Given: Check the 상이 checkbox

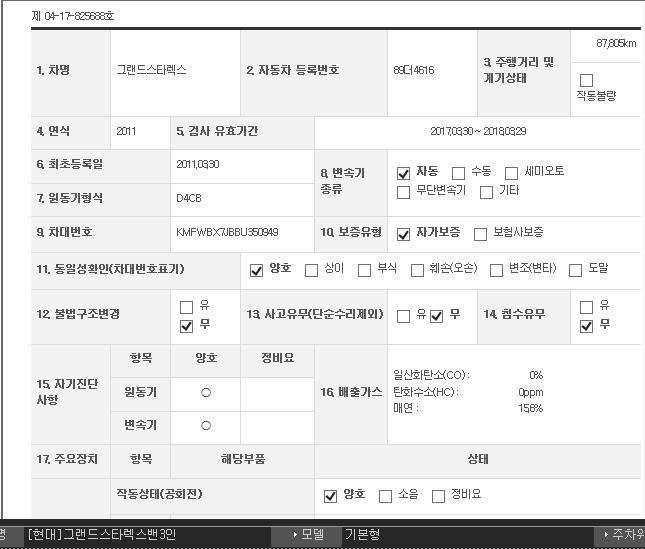Looking at the screenshot, I should coord(310,270).
